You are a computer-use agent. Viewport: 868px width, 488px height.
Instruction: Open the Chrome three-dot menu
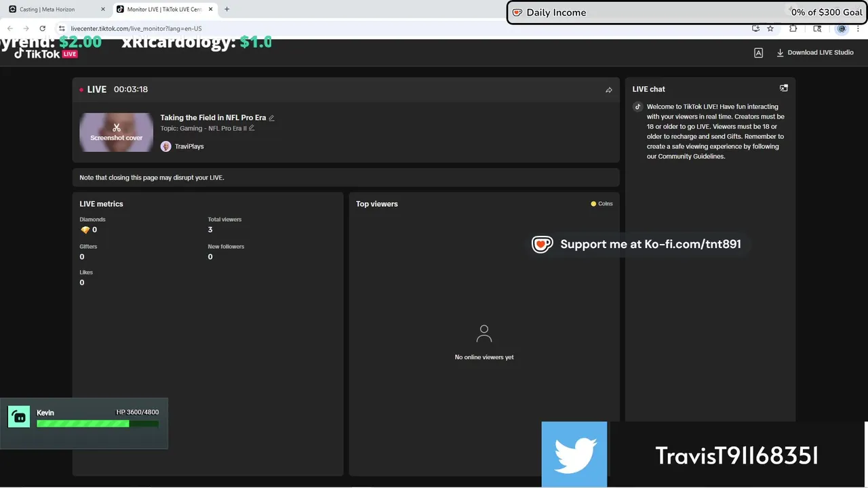coord(859,28)
